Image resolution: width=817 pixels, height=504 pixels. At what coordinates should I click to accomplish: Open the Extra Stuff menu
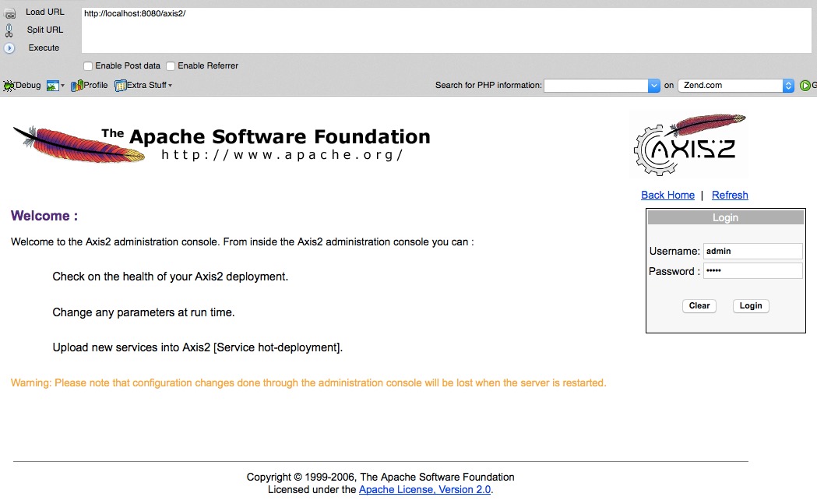pyautogui.click(x=143, y=86)
